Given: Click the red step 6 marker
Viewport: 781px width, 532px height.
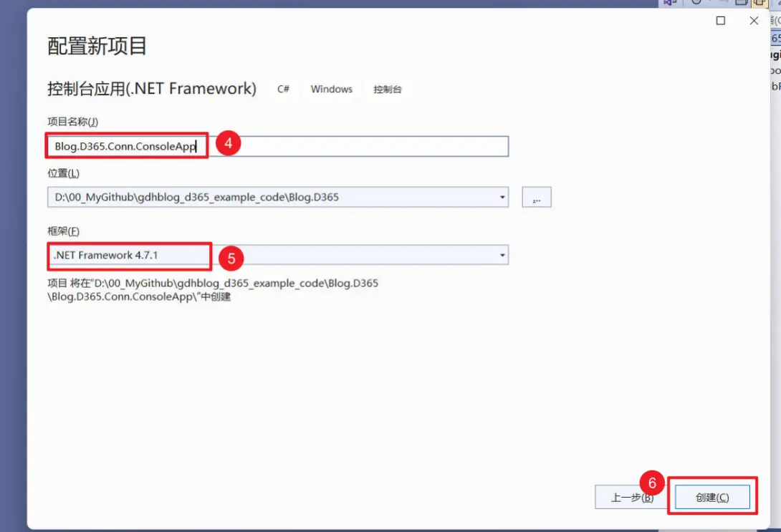Looking at the screenshot, I should 652,483.
